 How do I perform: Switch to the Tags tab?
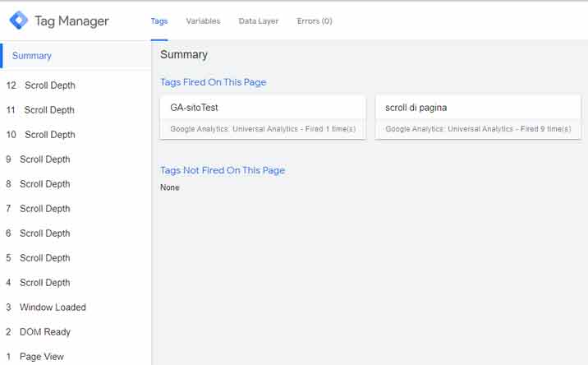coord(159,21)
